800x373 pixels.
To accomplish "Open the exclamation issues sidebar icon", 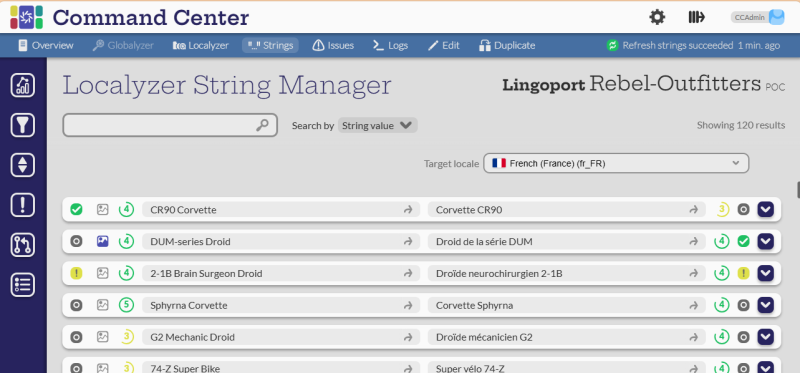I will pyautogui.click(x=23, y=205).
